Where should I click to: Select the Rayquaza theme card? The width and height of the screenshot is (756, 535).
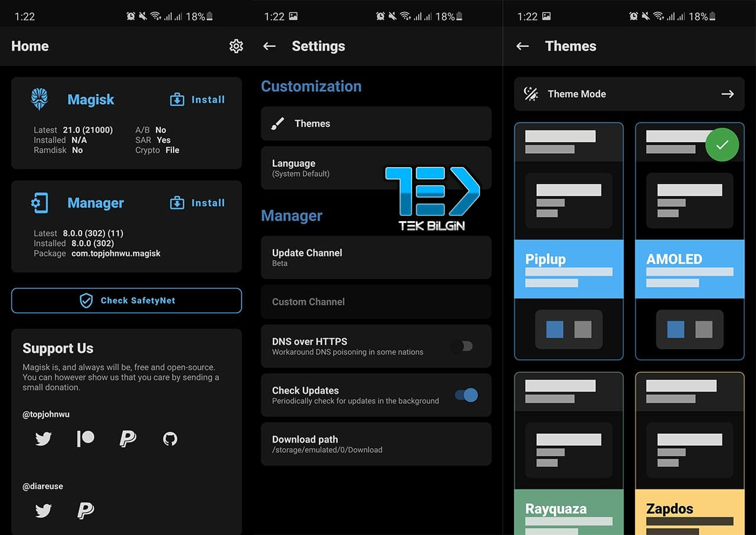point(569,453)
